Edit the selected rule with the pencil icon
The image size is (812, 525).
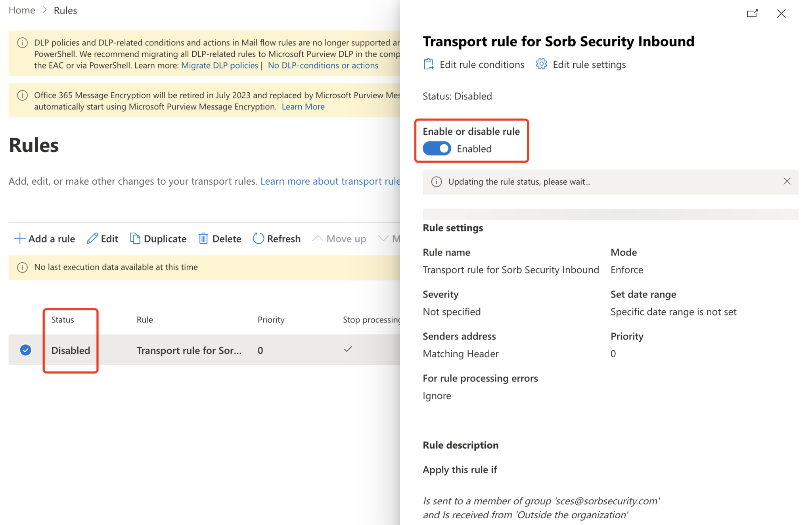point(102,238)
